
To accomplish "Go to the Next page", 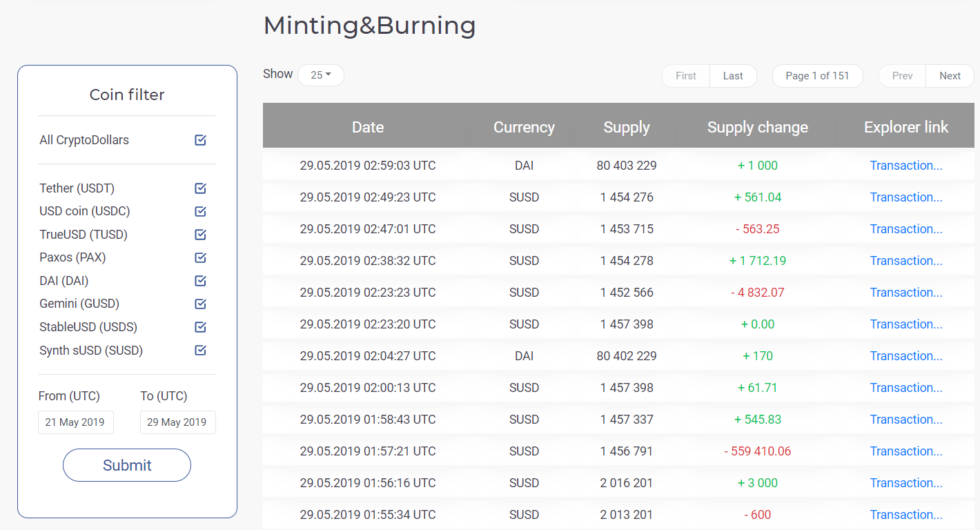I will [950, 76].
